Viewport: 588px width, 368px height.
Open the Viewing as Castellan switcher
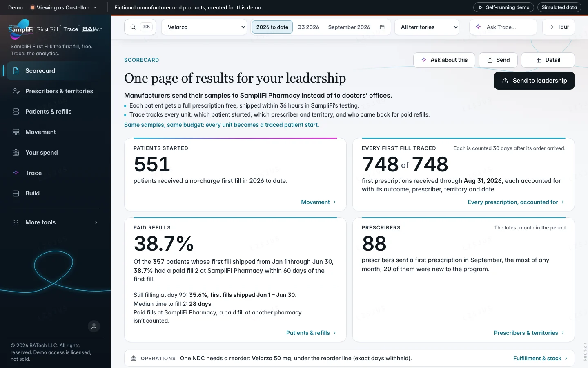63,7
